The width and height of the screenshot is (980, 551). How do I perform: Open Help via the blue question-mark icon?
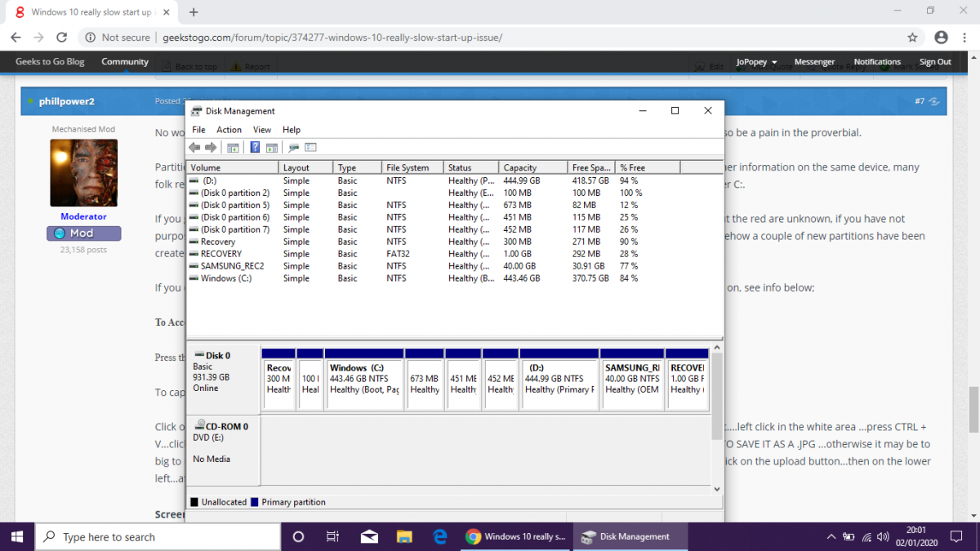[x=255, y=148]
